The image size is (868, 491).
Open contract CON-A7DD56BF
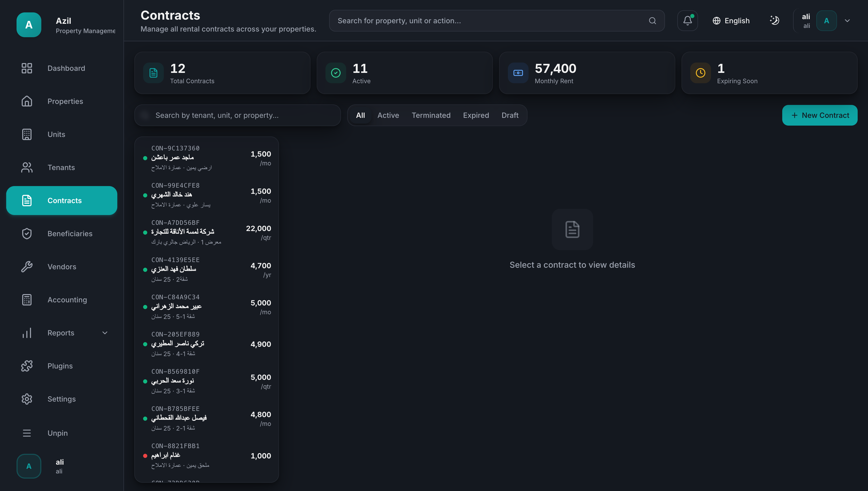207,232
